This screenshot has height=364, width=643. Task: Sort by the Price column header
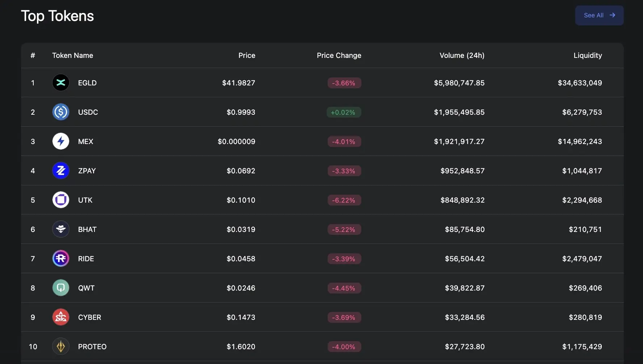[247, 55]
